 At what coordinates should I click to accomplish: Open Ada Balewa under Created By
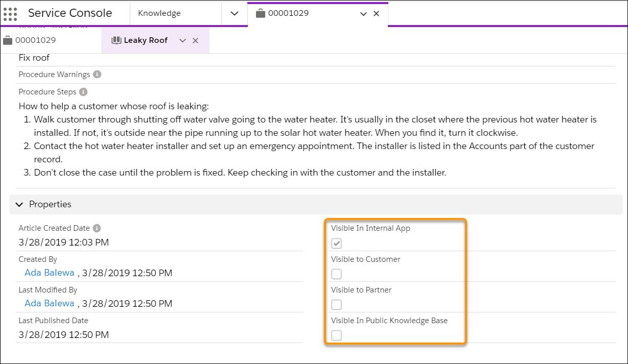(50, 273)
